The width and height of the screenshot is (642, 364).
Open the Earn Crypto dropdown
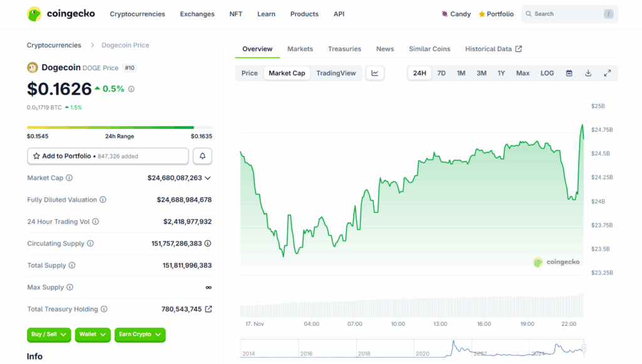pyautogui.click(x=142, y=335)
